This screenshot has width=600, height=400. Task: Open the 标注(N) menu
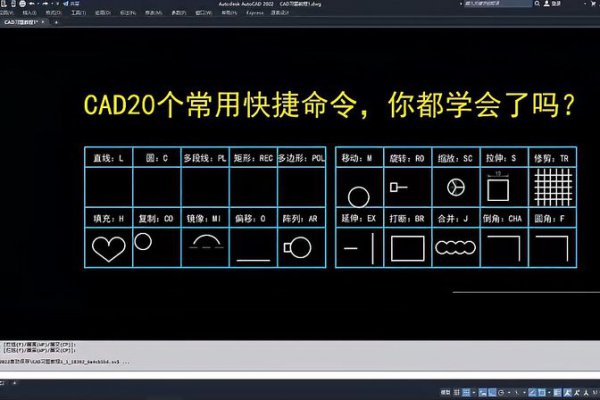click(x=128, y=13)
